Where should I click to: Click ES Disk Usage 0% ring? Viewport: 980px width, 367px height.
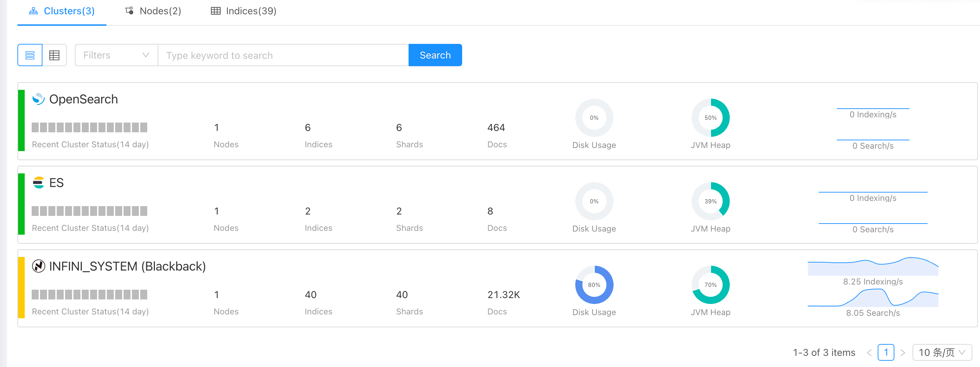pos(594,201)
